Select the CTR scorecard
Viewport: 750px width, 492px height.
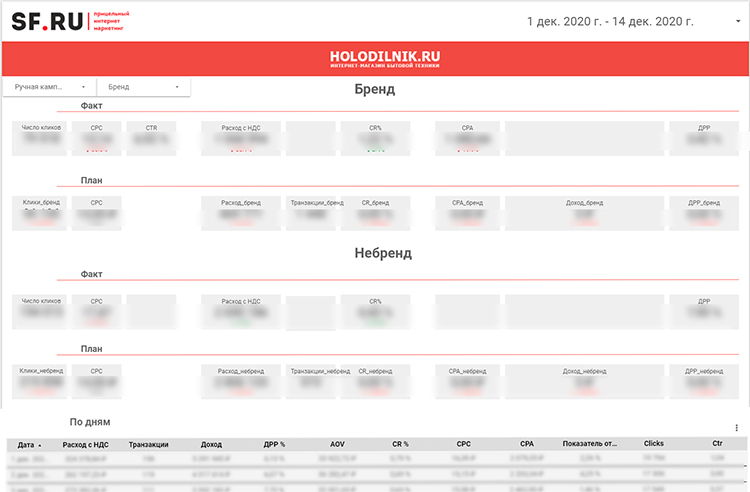point(151,138)
